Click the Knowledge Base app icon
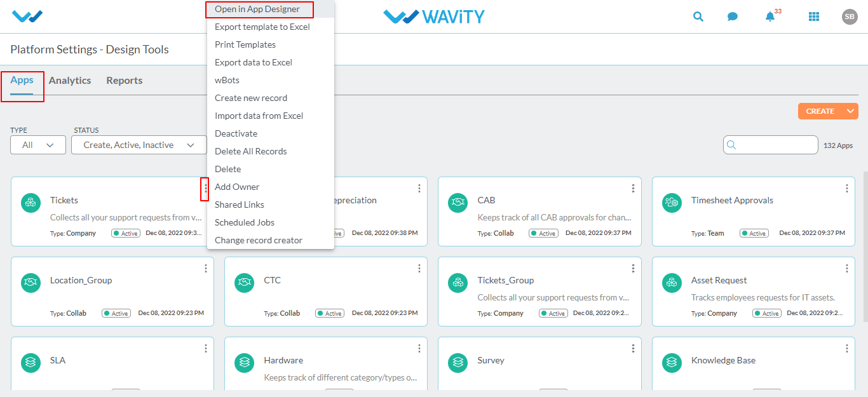The height and width of the screenshot is (397, 868). pyautogui.click(x=672, y=363)
